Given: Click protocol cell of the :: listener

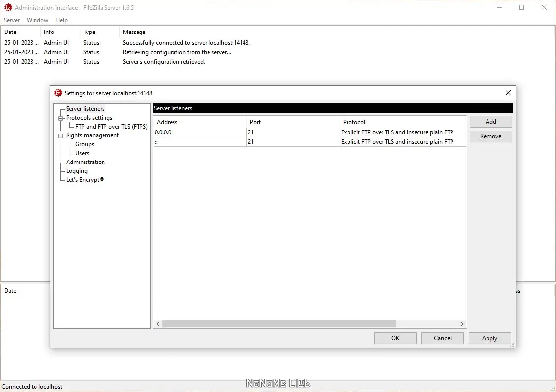Looking at the screenshot, I should click(403, 142).
